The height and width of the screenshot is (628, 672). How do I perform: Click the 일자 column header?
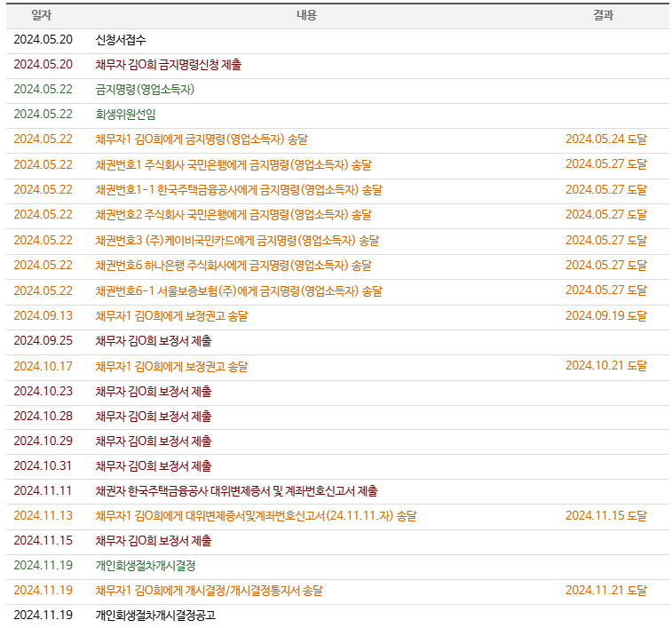pyautogui.click(x=41, y=15)
